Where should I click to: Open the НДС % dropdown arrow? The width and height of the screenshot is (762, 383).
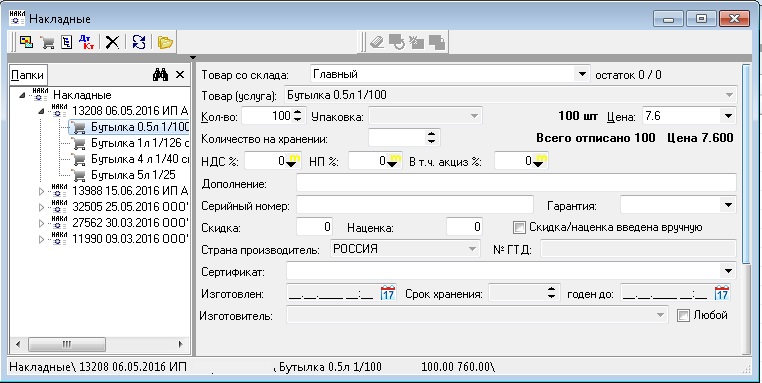pyautogui.click(x=293, y=161)
